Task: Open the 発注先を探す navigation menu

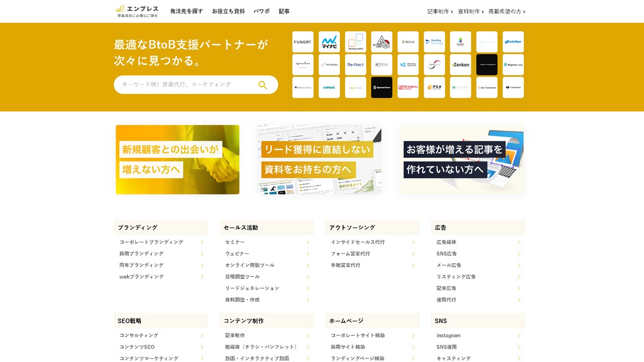Action: point(186,11)
